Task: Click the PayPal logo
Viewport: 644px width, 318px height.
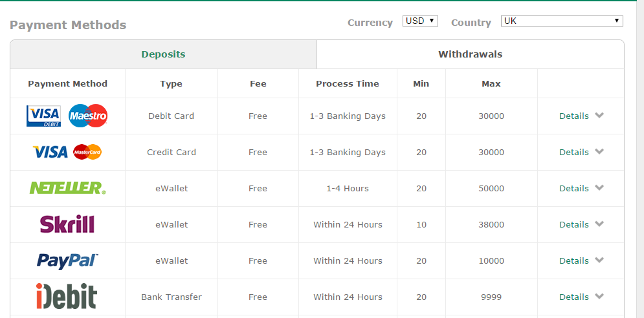Action: pos(67,260)
